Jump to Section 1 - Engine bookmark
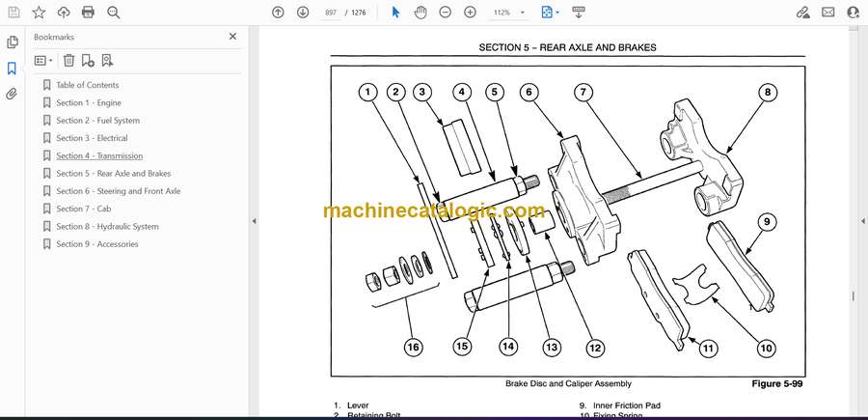The image size is (868, 420). (89, 102)
